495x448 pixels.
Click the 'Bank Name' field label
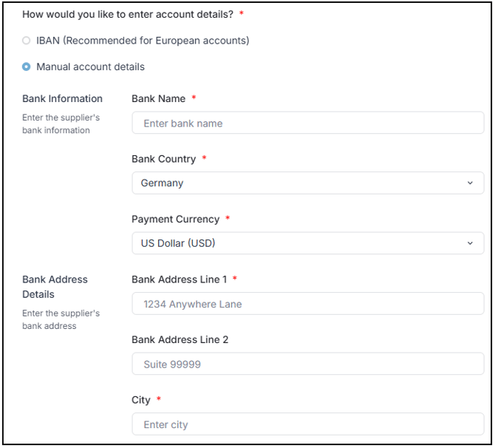coord(158,98)
